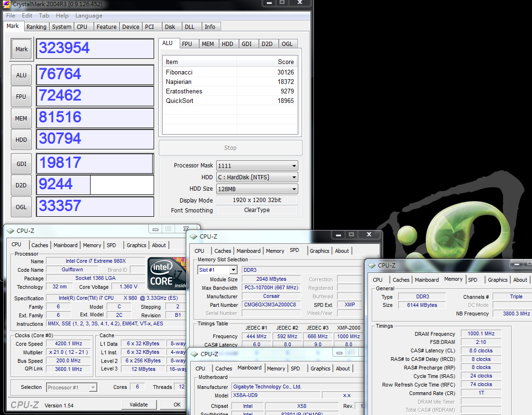
Task: Click the CrystalMark title bar icon
Action: coord(7,4)
